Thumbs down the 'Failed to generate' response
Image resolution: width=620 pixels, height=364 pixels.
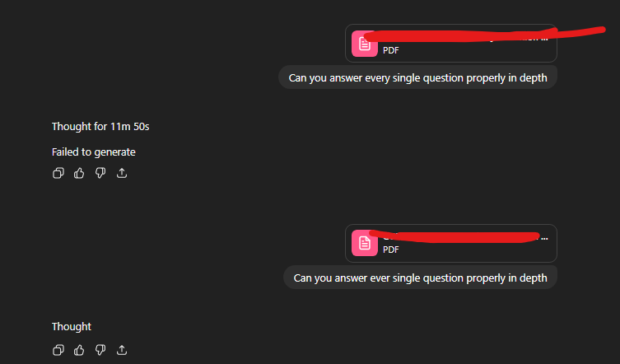tap(100, 173)
